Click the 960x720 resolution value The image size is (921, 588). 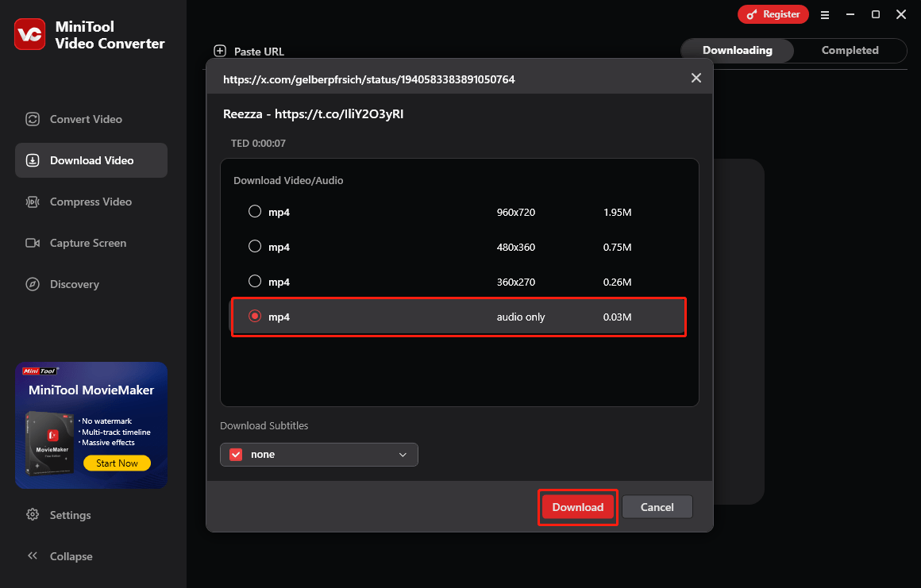click(x=516, y=213)
